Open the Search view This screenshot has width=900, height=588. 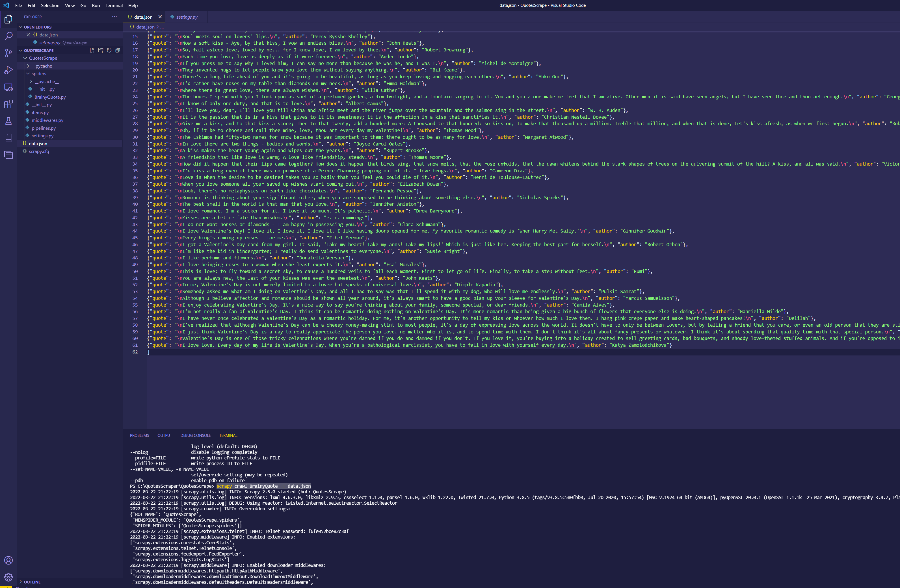[8, 36]
